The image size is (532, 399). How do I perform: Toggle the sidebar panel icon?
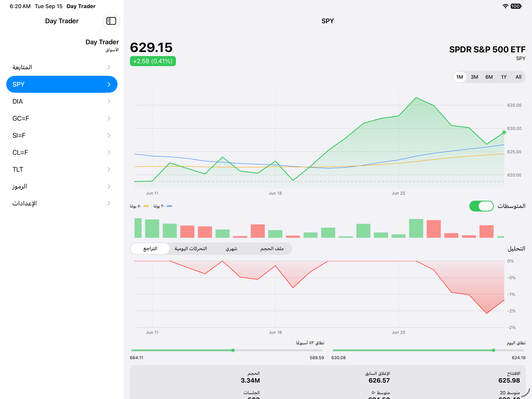click(111, 21)
